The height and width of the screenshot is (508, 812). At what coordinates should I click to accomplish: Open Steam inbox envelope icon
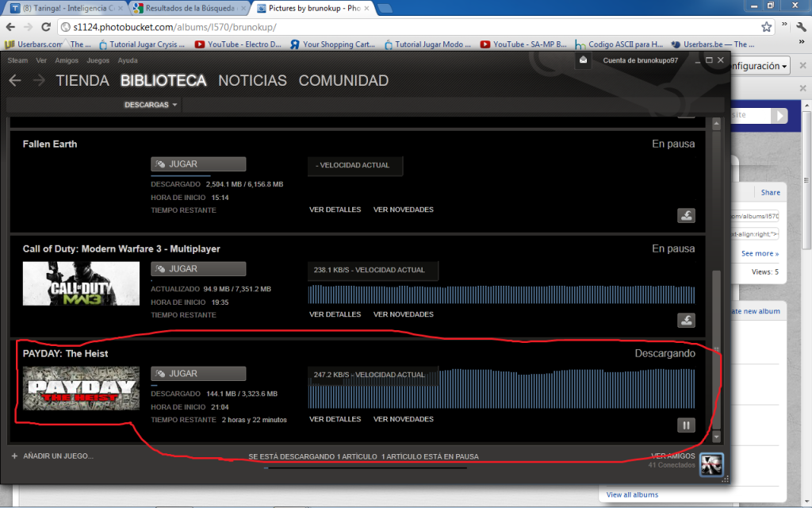point(583,60)
